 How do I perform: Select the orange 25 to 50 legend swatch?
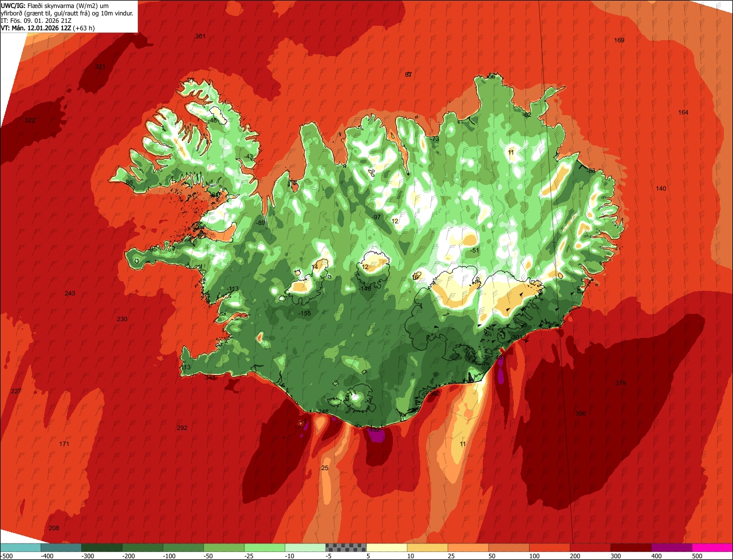click(x=468, y=548)
